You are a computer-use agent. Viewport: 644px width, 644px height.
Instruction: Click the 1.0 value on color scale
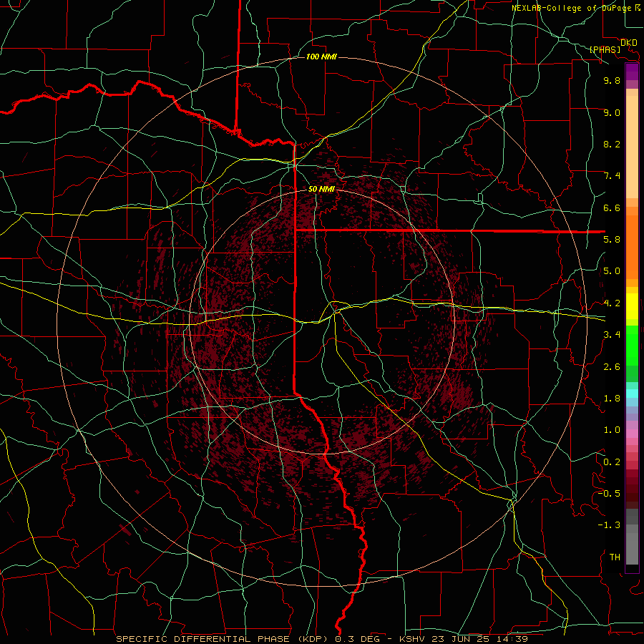[612, 430]
